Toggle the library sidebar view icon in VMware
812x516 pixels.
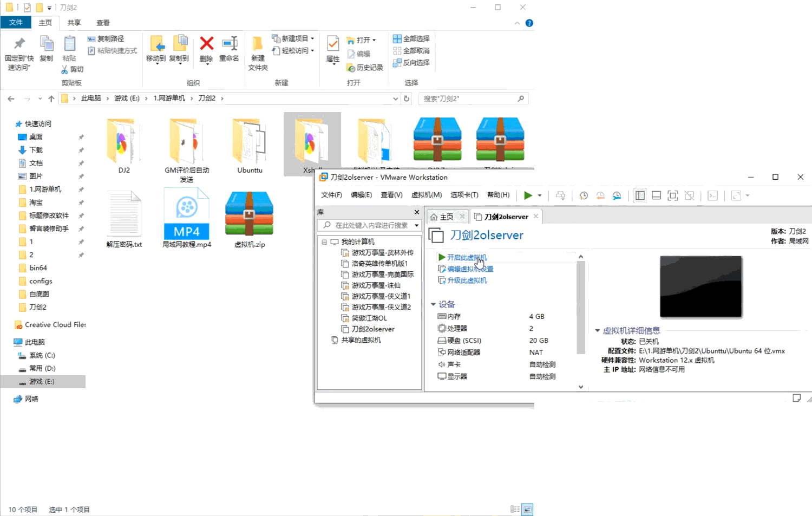point(640,195)
